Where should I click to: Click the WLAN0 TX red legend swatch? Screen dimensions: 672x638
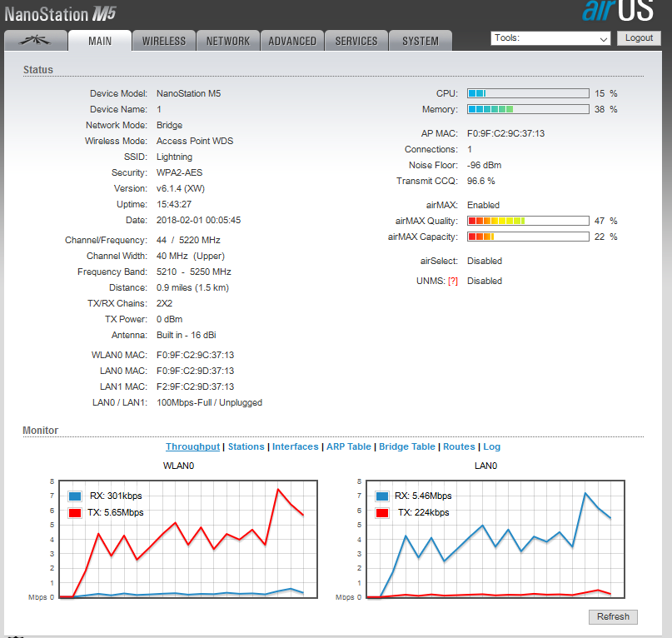pyautogui.click(x=75, y=513)
